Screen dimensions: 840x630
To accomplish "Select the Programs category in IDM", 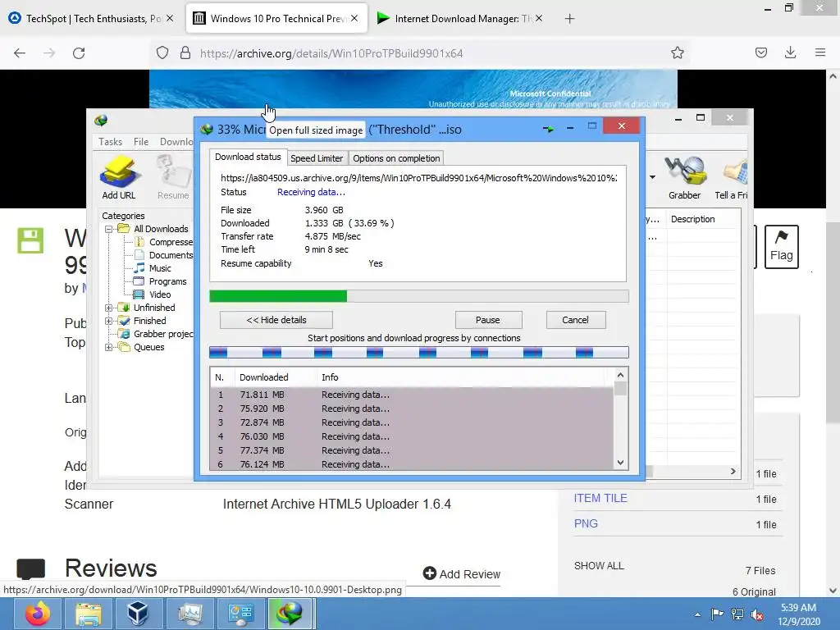I will (x=167, y=281).
